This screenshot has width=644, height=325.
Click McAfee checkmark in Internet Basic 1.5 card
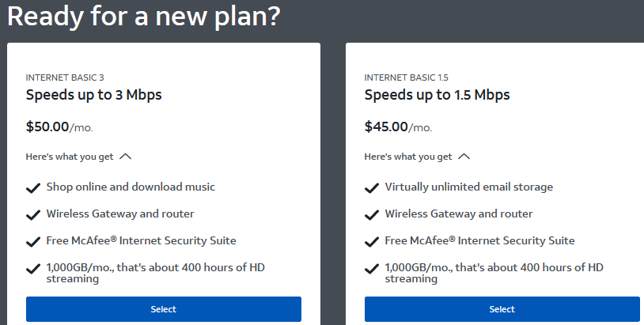click(x=372, y=241)
